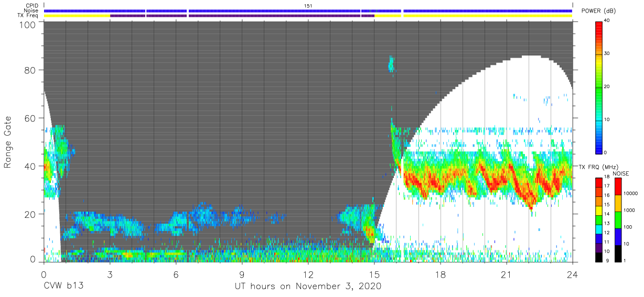644x297 pixels.
Task: Click the 'NOISE' legend title
Action: tap(620, 173)
